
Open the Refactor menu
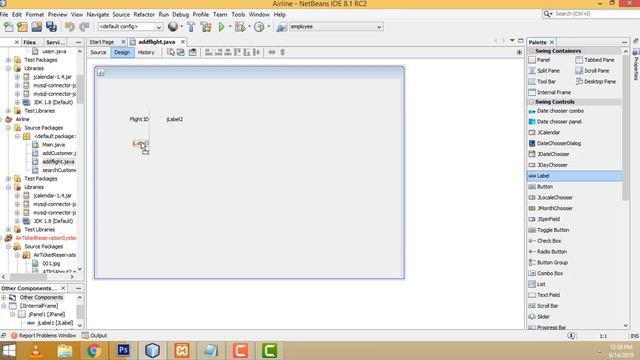144,15
